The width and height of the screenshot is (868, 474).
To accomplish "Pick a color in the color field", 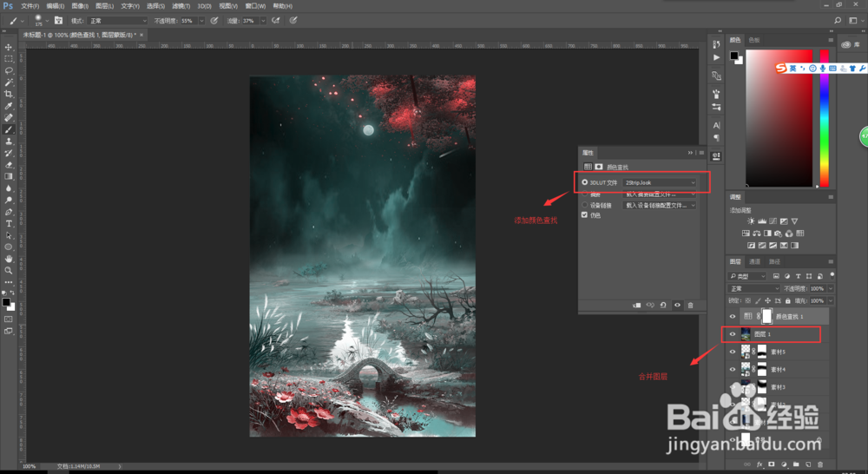I will click(779, 118).
